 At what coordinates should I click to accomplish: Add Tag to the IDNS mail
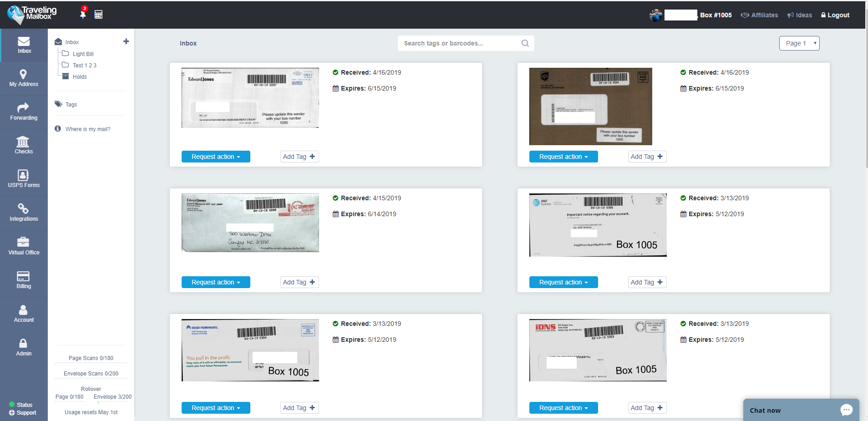(647, 408)
